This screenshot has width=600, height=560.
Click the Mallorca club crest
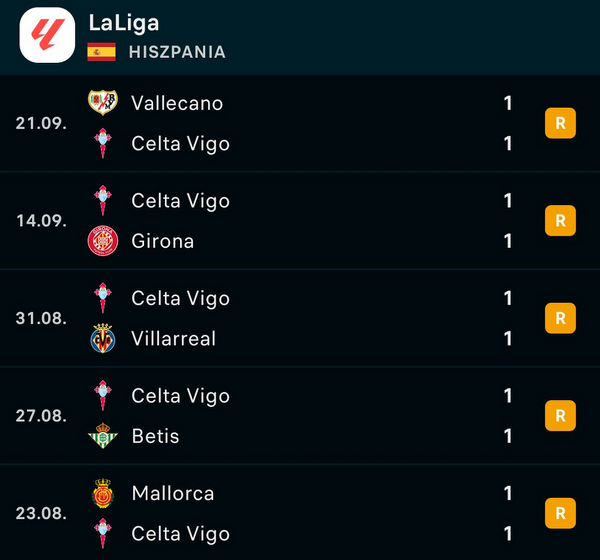tap(103, 493)
